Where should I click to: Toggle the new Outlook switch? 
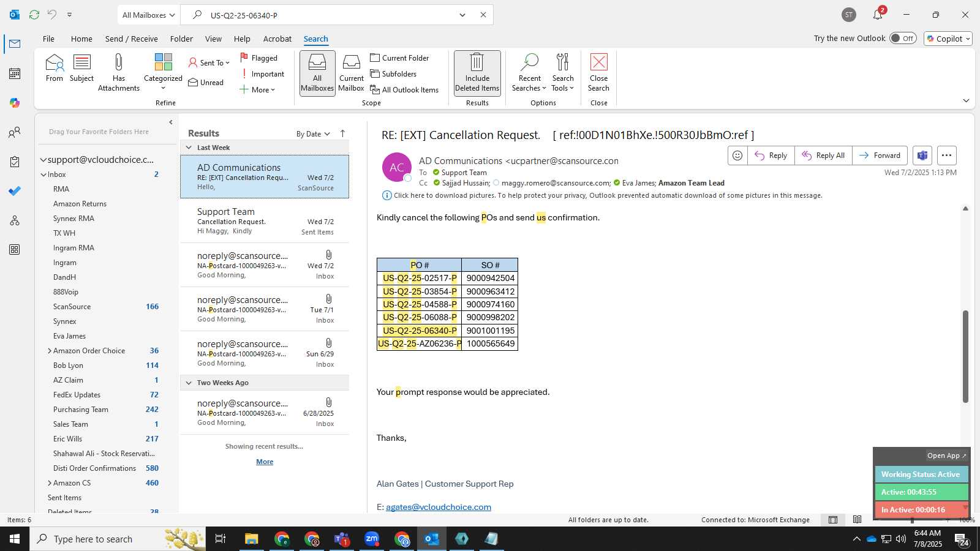[x=903, y=39]
